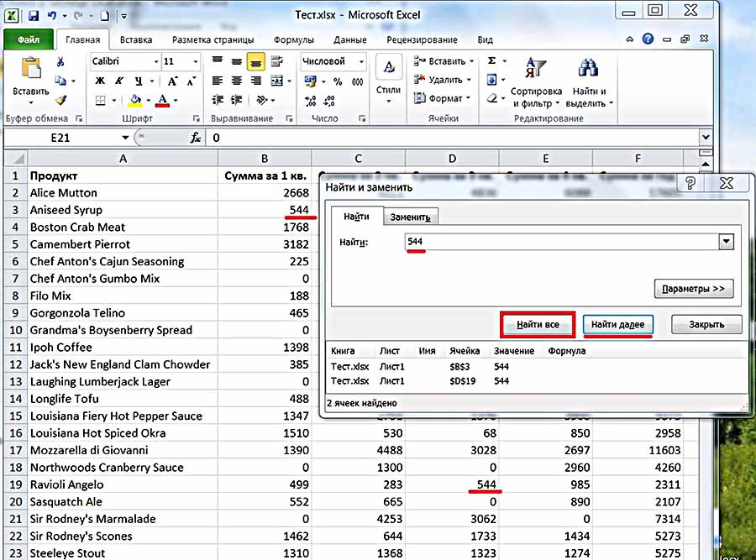Click the Save icon in quick access toolbar
Image resolution: width=756 pixels, height=560 pixels.
(33, 15)
